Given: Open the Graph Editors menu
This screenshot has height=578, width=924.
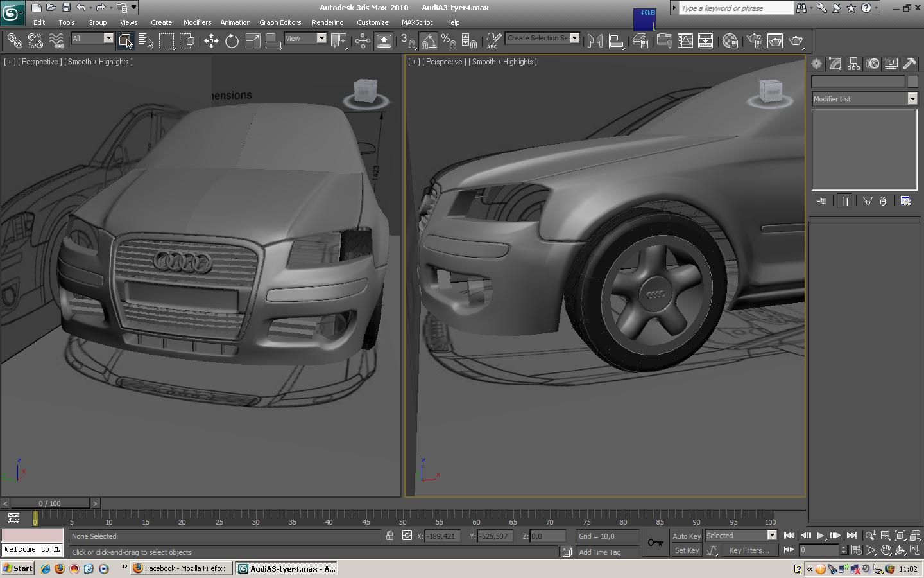Looking at the screenshot, I should pos(280,22).
